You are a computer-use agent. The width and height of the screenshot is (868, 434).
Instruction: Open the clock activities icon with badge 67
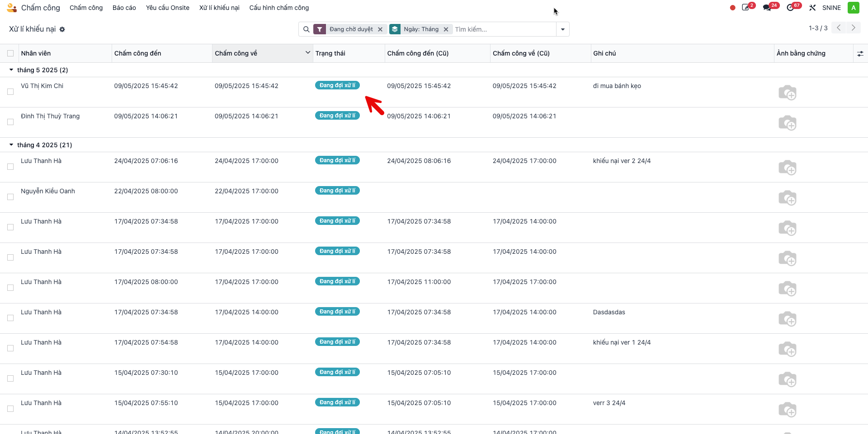pos(793,7)
